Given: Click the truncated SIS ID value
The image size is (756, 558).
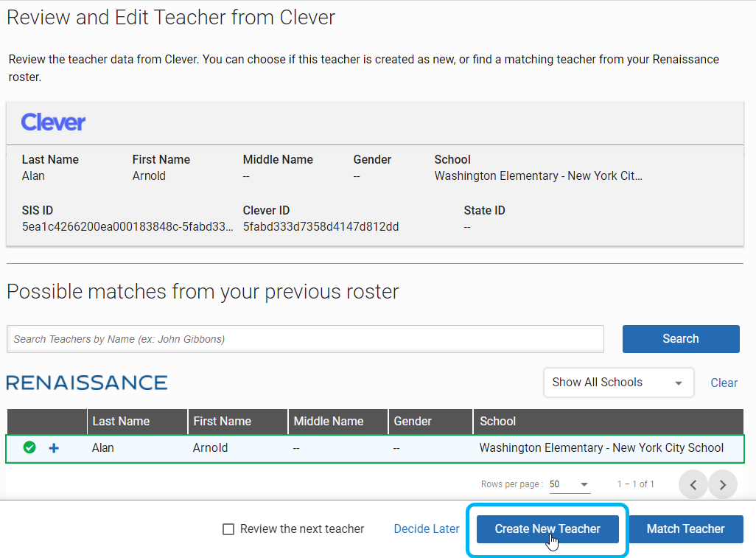Looking at the screenshot, I should [x=127, y=227].
